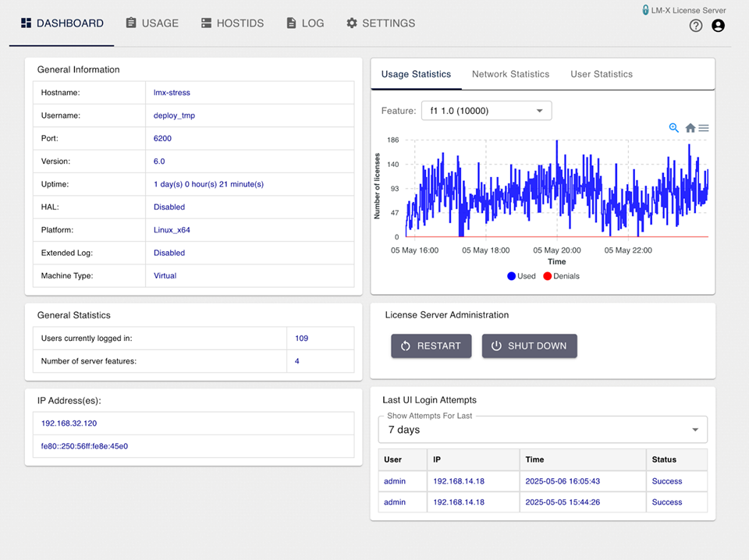Click the usage chart plot area
The width and height of the screenshot is (749, 560).
557,189
